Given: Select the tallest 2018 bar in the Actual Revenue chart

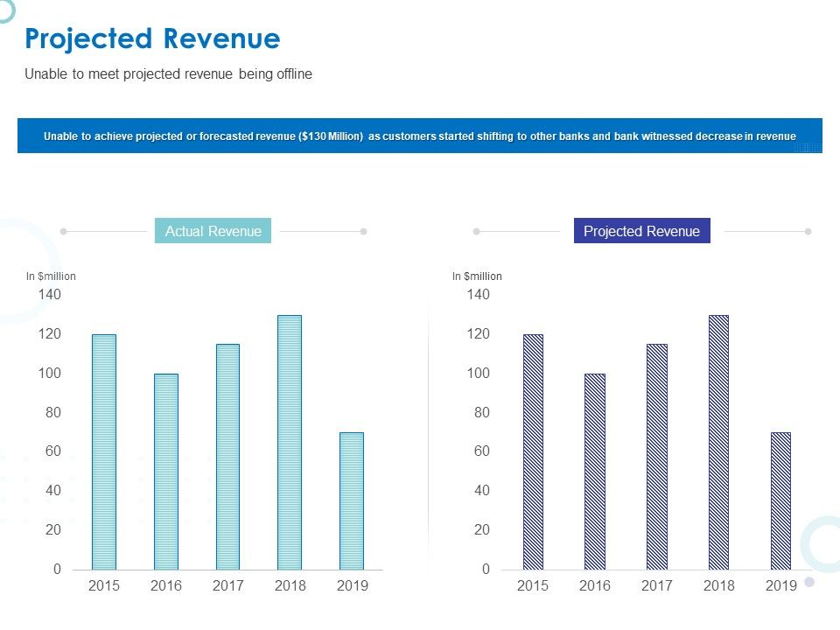Looking at the screenshot, I should [290, 443].
